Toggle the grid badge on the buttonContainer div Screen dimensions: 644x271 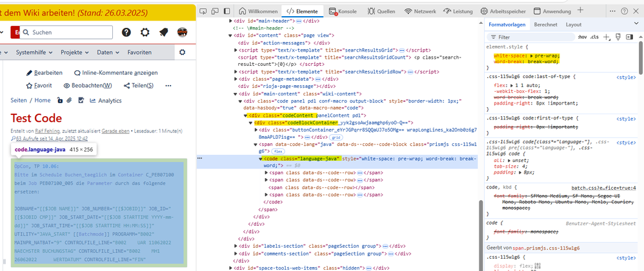click(x=335, y=137)
